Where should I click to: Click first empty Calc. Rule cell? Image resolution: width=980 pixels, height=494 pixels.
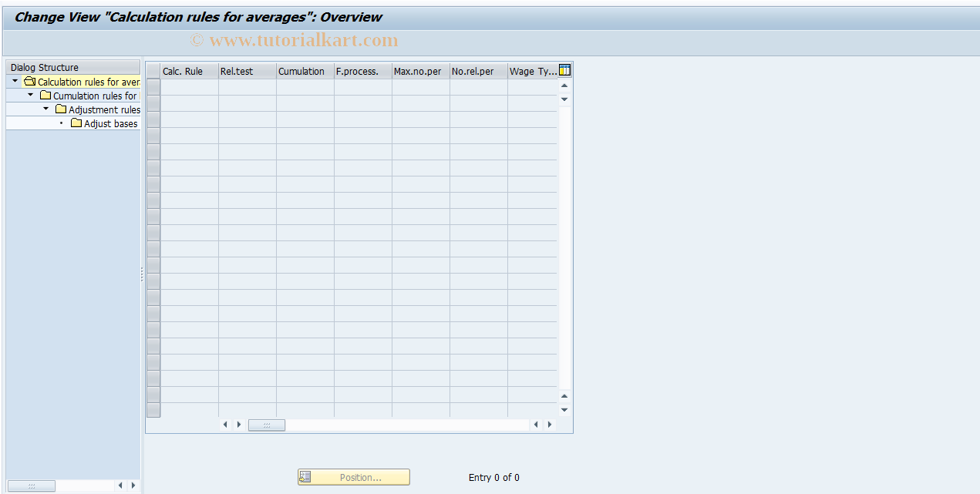(190, 87)
